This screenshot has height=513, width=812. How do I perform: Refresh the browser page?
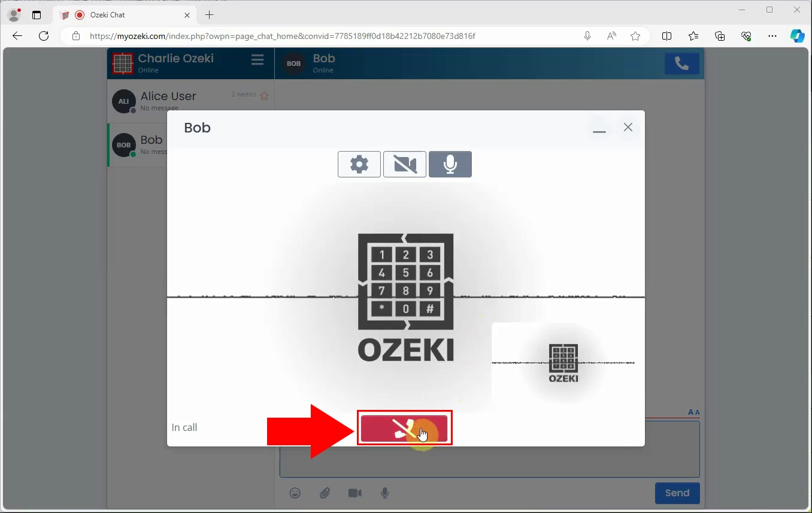[x=44, y=36]
